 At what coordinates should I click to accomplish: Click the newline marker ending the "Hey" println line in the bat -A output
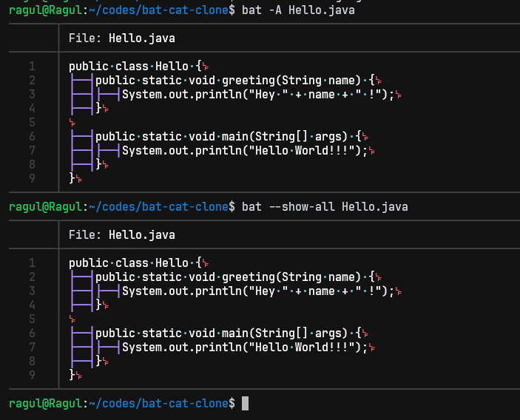pyautogui.click(x=398, y=95)
